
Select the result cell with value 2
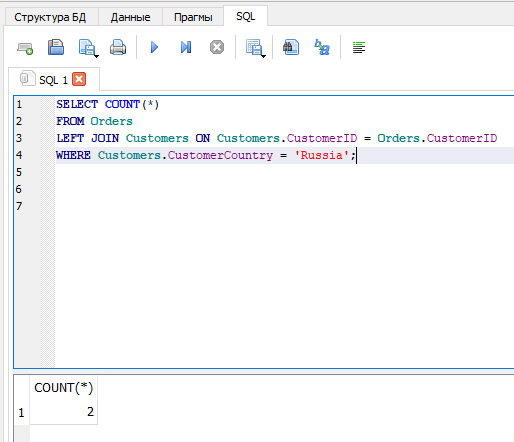tap(63, 412)
